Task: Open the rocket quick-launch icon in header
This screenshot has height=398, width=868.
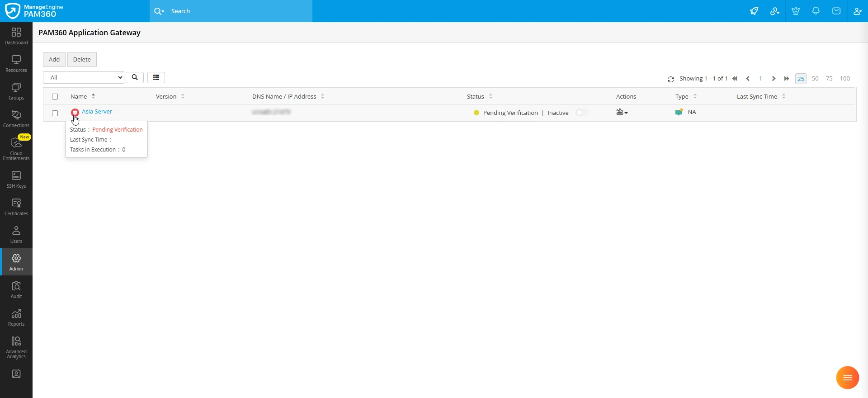Action: [x=754, y=11]
